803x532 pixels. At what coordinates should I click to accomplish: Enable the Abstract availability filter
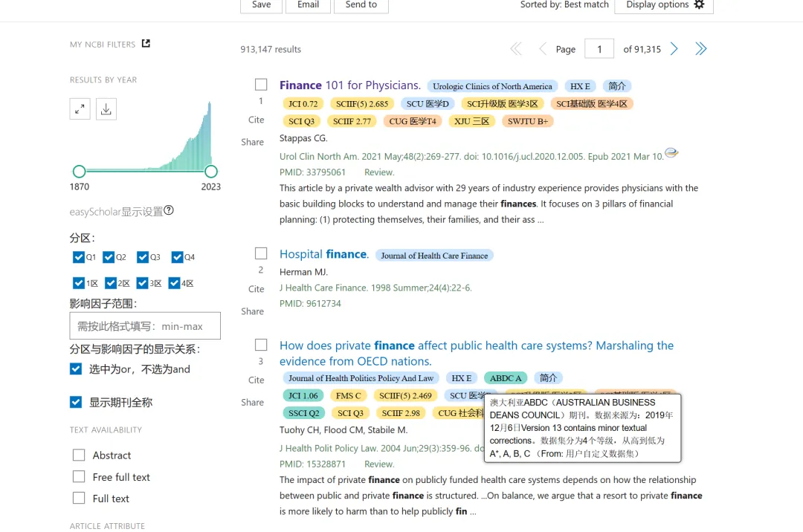[79, 455]
